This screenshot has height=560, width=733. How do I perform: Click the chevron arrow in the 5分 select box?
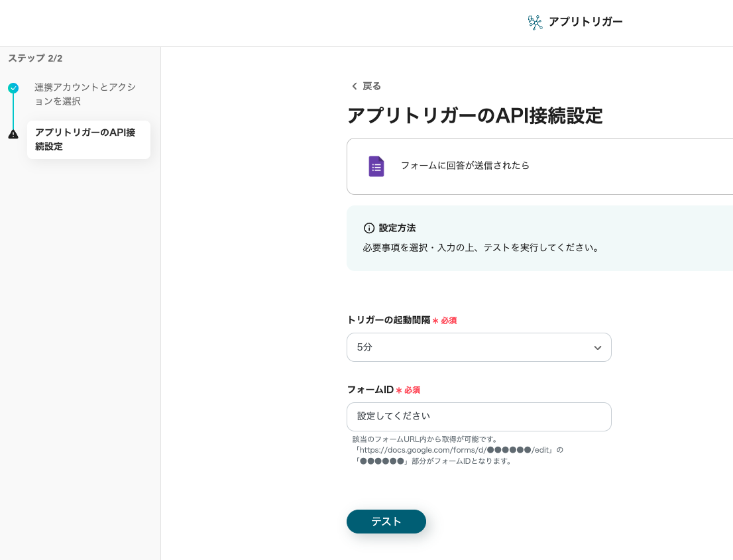[597, 348]
